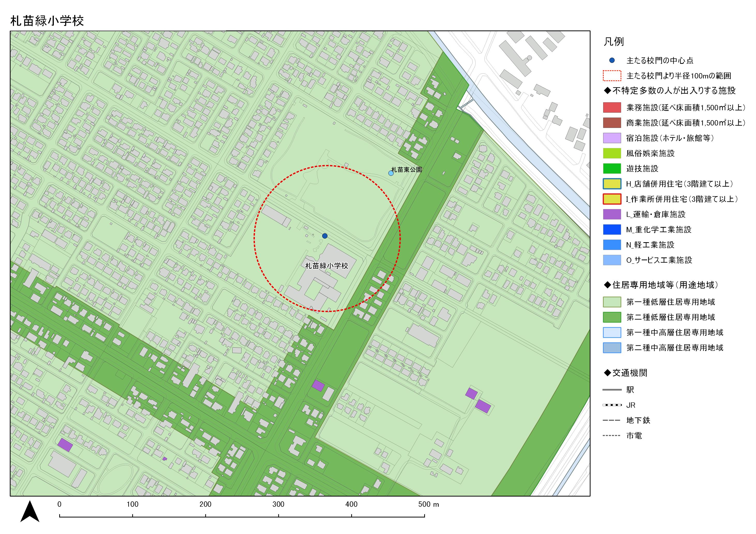756x534 pixels.
Task: Click the 第一種低層住居専用地域 light green swatch
Action: (612, 302)
